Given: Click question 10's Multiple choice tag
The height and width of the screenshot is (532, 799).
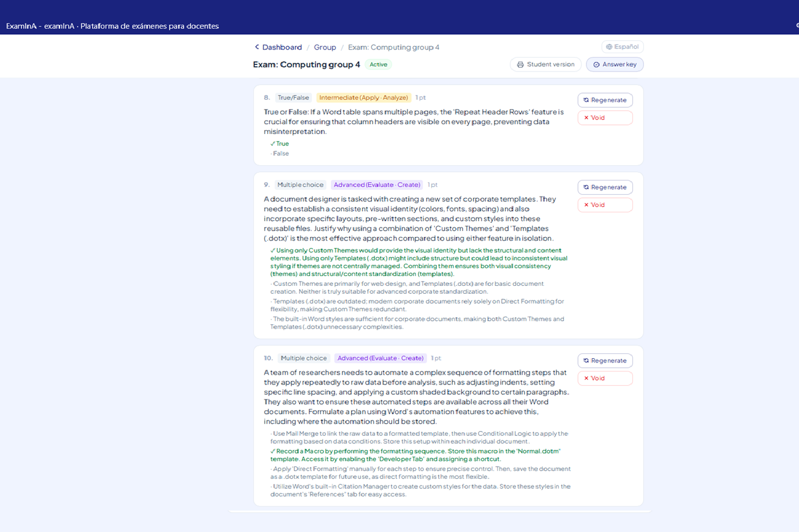Looking at the screenshot, I should [303, 358].
